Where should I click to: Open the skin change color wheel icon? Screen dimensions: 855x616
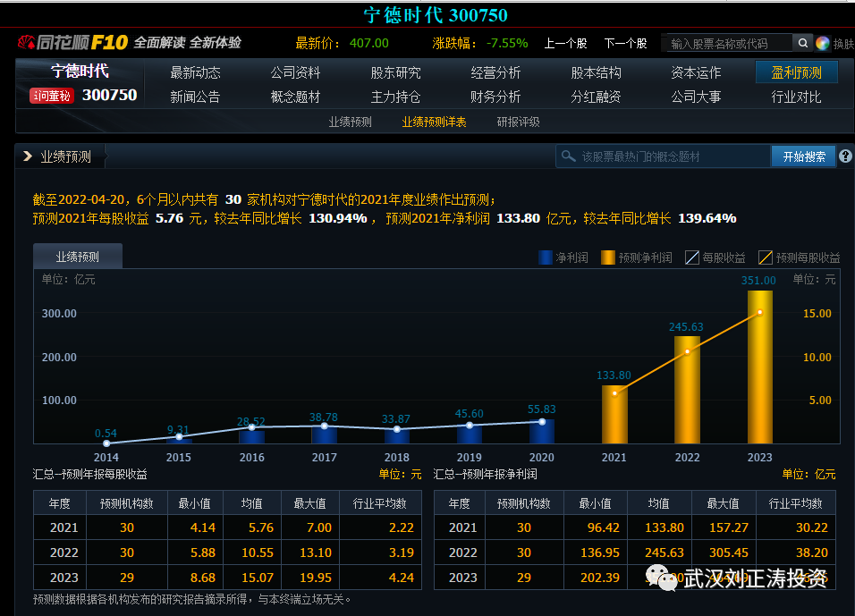(822, 43)
